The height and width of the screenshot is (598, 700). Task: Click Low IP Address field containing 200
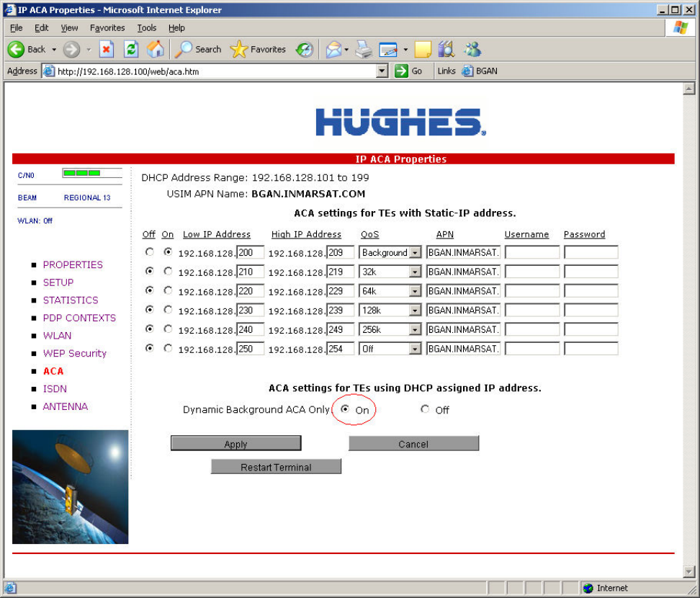tap(250, 252)
